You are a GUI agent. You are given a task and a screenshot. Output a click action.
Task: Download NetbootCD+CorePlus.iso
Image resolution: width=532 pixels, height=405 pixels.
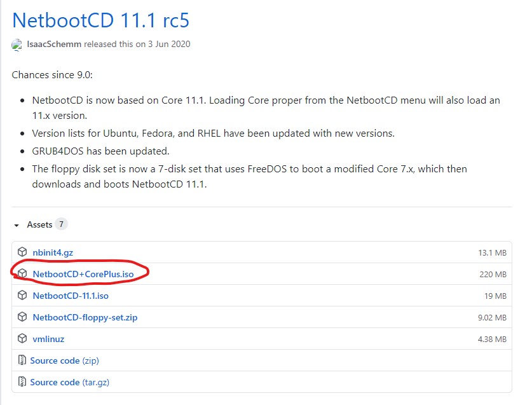83,274
